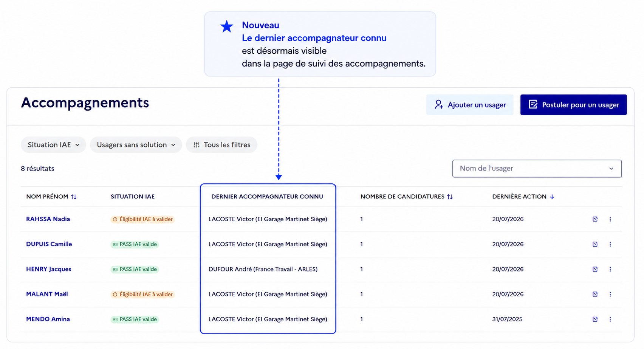Show Tous les filtres panel
Screen dimensions: 644x349
221,145
